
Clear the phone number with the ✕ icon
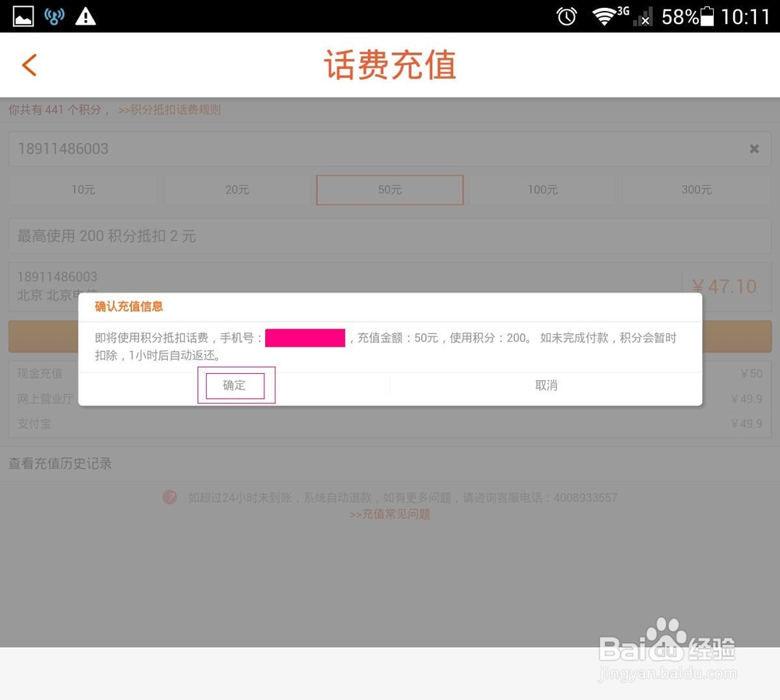click(754, 148)
